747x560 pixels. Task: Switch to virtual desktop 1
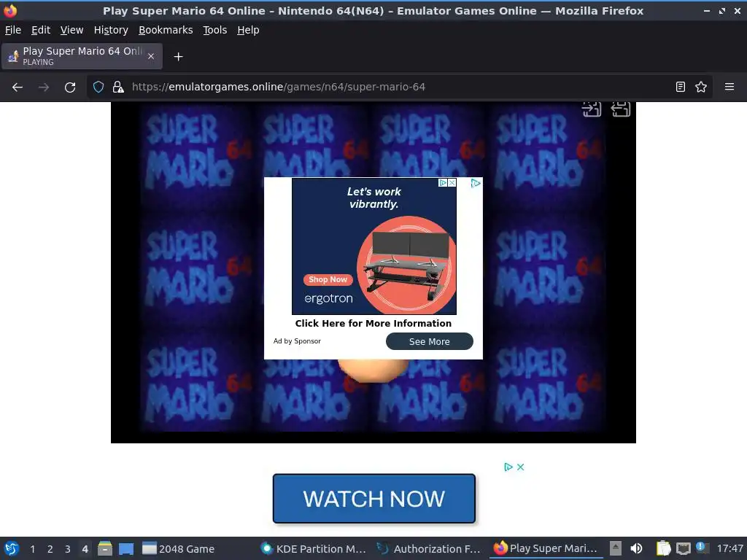tap(32, 549)
